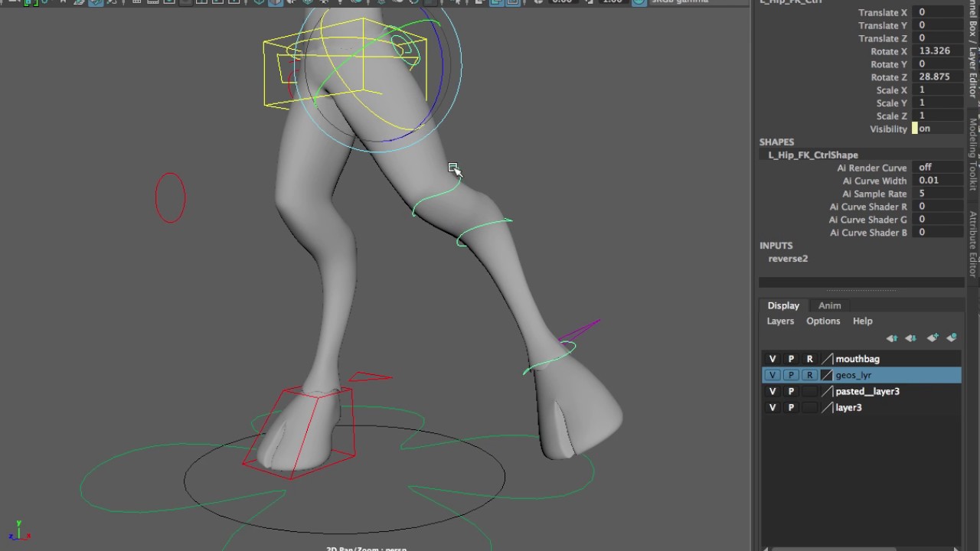Toggle visibility V of mouthbag layer

point(773,359)
